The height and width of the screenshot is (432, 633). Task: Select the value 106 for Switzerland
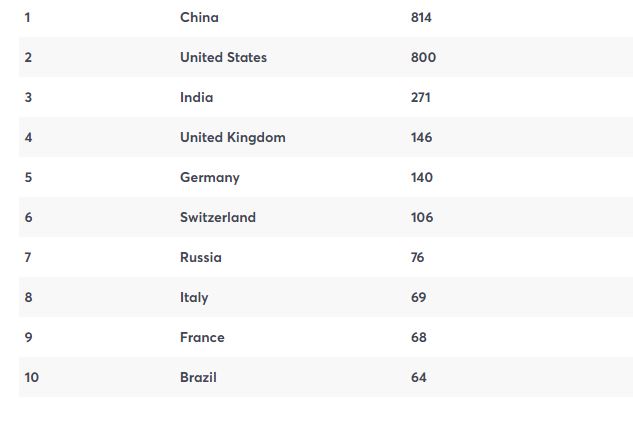(422, 217)
